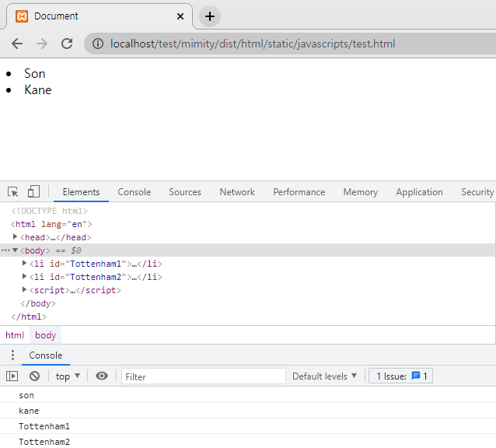The width and height of the screenshot is (496, 448).
Task: Open the Memory tab
Action: [x=360, y=192]
